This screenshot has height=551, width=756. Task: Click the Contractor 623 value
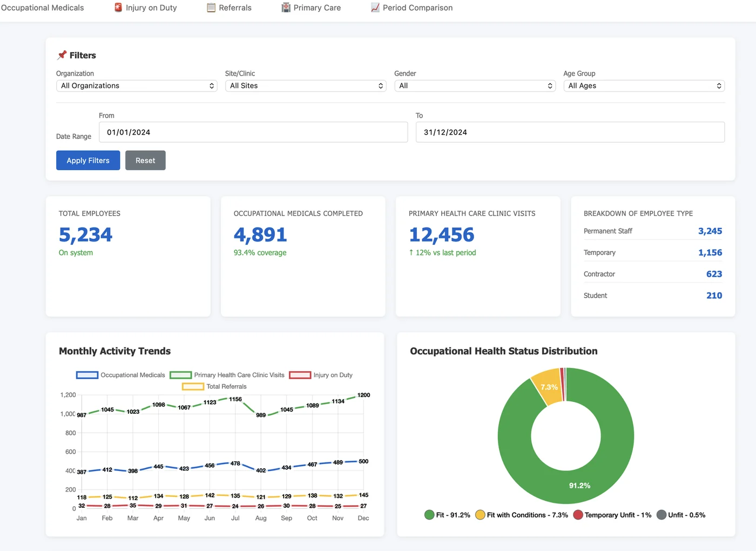point(714,274)
